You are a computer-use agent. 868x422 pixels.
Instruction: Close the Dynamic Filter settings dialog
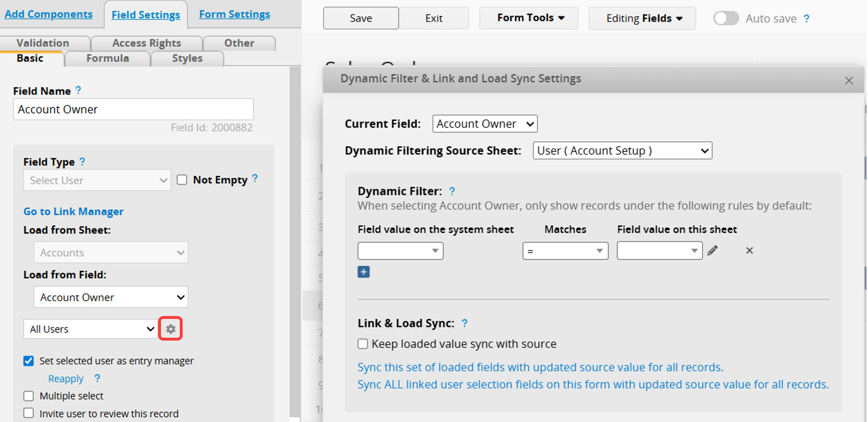[849, 80]
